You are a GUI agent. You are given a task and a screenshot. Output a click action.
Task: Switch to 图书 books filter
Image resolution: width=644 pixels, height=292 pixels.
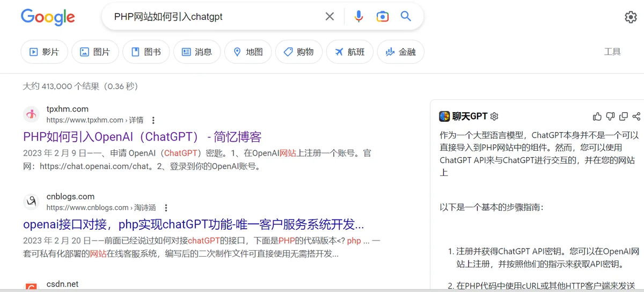(x=146, y=52)
